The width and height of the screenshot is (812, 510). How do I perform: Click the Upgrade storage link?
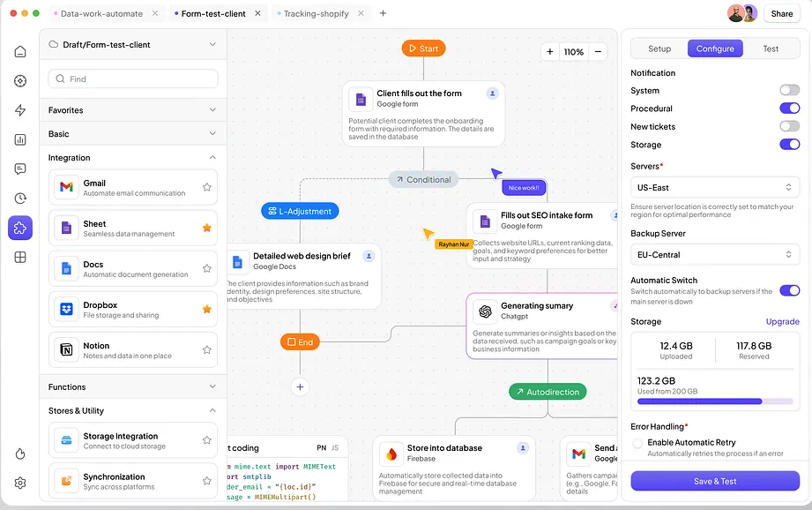[x=782, y=322]
